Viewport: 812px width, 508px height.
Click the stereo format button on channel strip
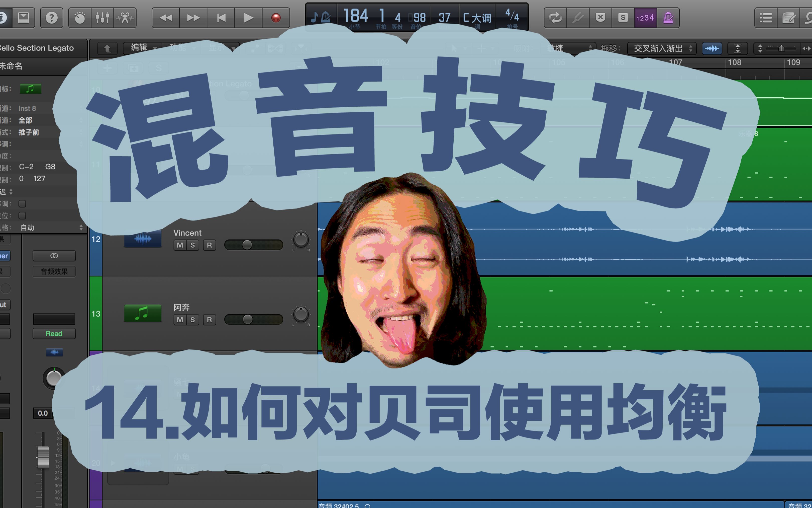[54, 256]
